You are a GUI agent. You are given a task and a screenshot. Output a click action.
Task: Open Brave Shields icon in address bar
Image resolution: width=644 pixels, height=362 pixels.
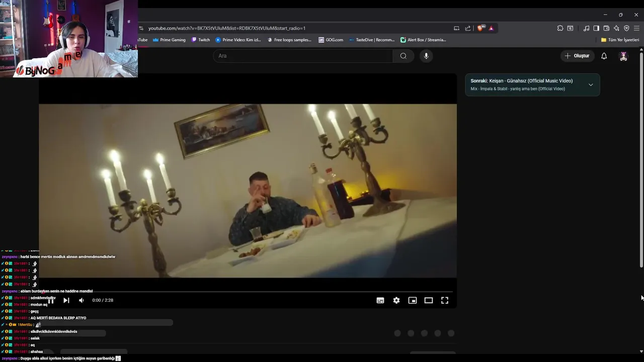(480, 28)
